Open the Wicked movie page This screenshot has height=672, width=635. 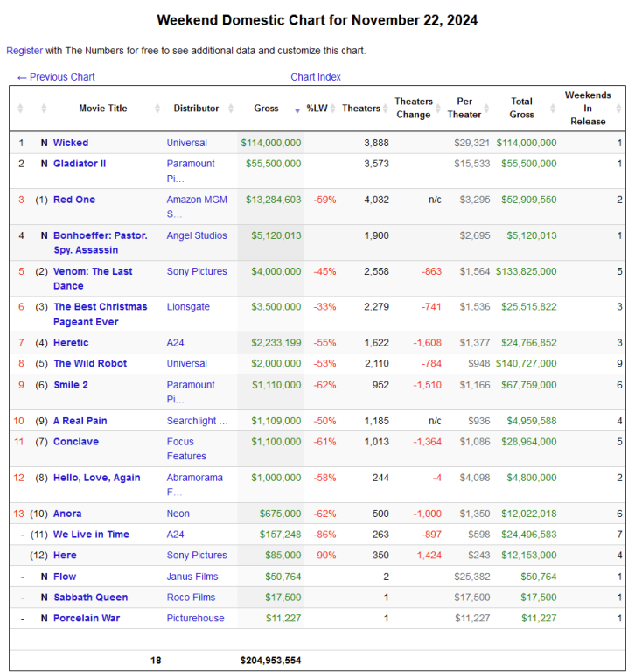click(71, 143)
